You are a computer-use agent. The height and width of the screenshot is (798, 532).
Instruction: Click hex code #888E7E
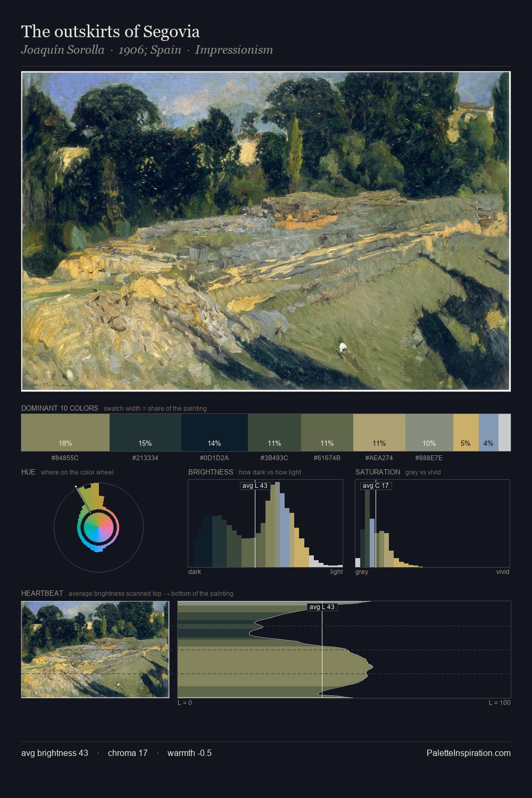pos(429,458)
